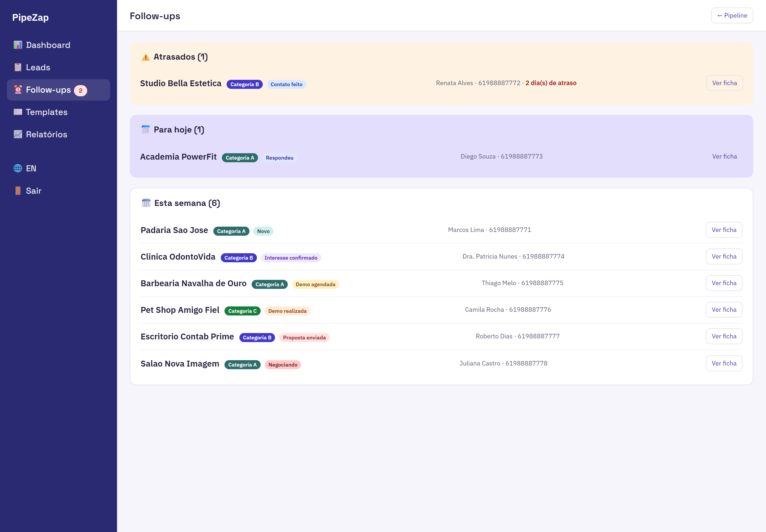Click Categoria A badge on Academia PowerFit
The height and width of the screenshot is (532, 766).
pyautogui.click(x=240, y=158)
